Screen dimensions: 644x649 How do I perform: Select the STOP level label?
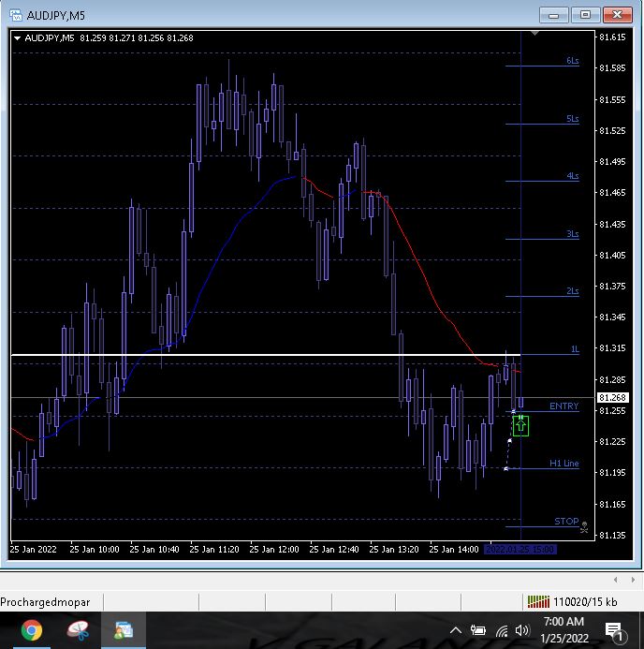566,521
